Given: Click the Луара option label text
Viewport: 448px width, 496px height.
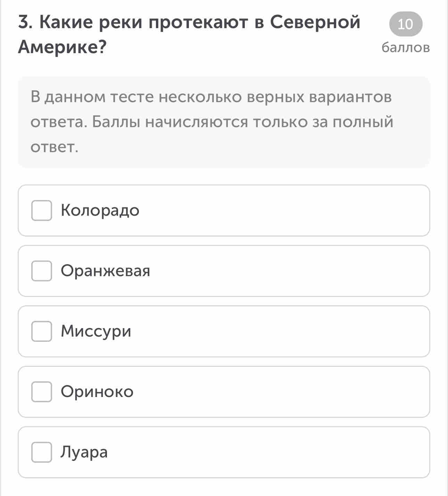Looking at the screenshot, I should pos(84,452).
